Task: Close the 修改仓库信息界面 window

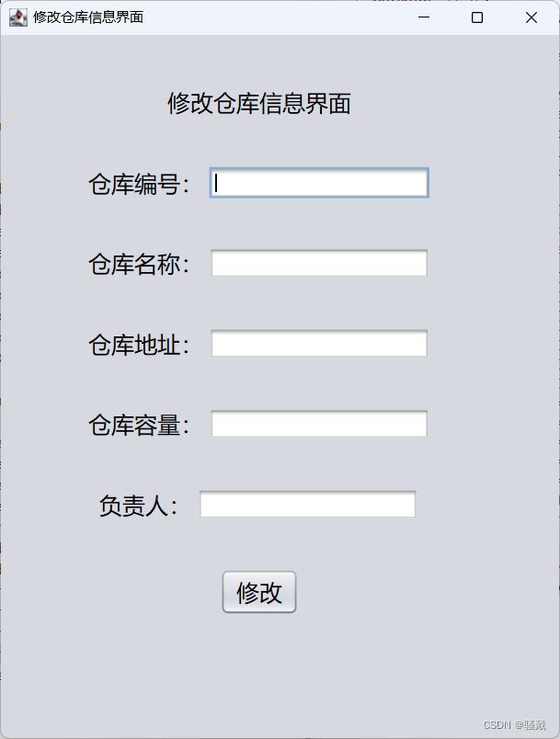Action: pyautogui.click(x=529, y=17)
